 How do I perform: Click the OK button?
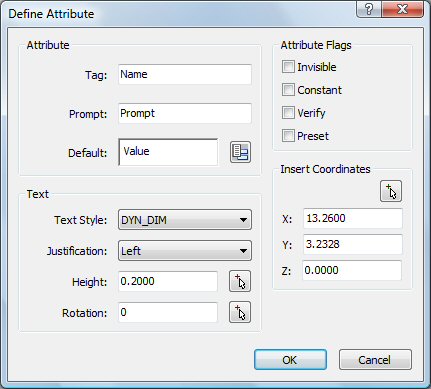pyautogui.click(x=290, y=360)
